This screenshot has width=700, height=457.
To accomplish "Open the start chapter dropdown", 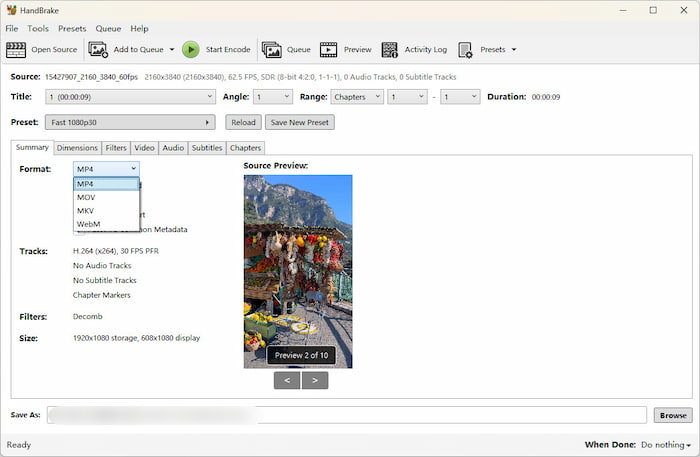I will [x=407, y=97].
